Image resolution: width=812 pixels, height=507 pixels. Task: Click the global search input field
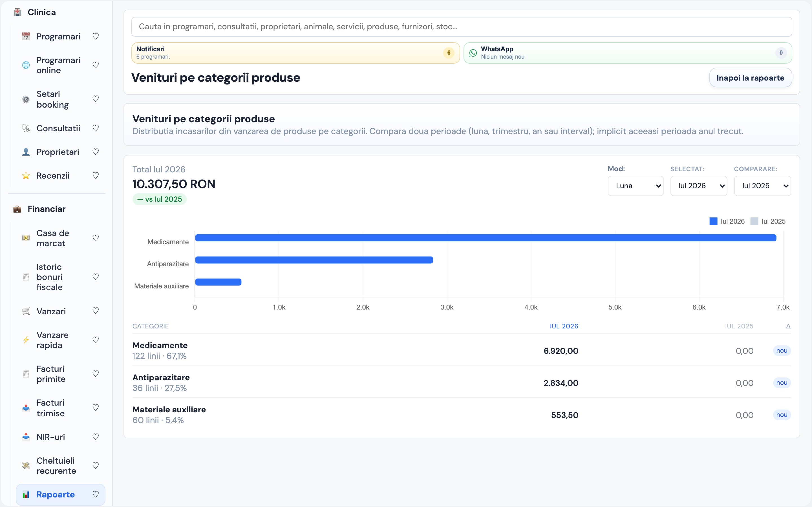point(461,27)
